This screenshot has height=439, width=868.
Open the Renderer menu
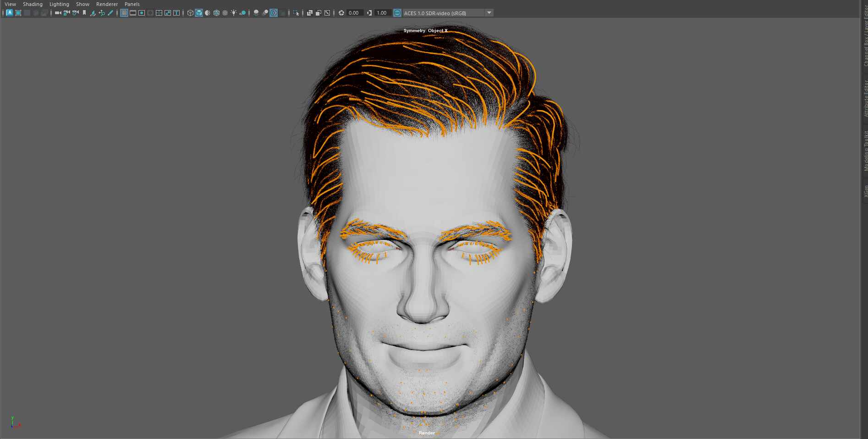107,4
